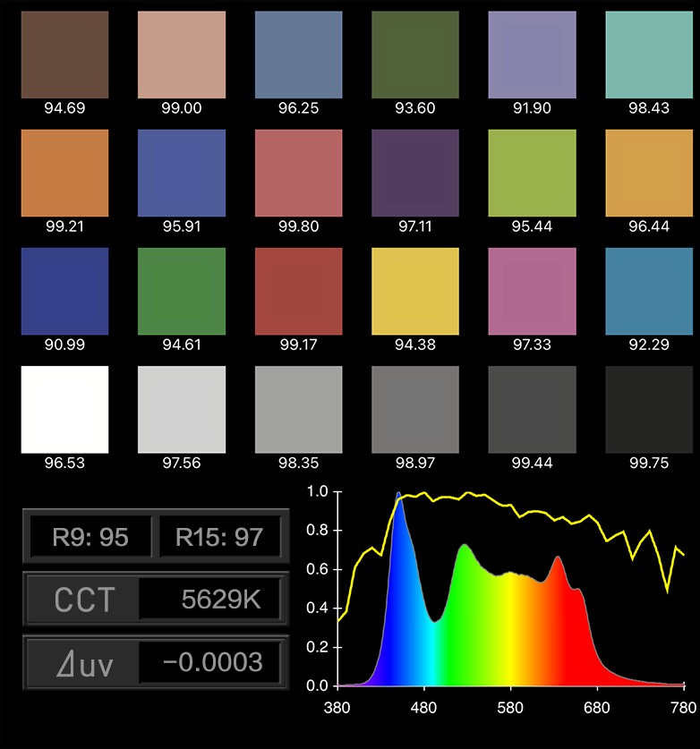Select the yellow swatch scored 94.38

(x=415, y=292)
